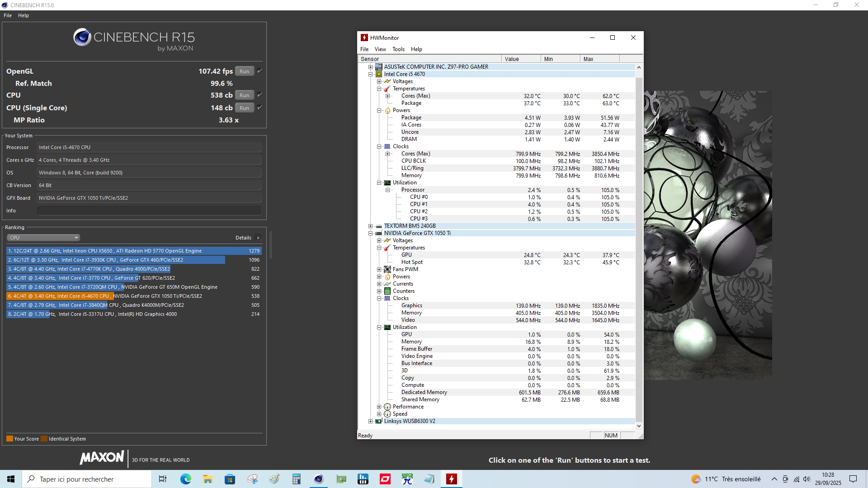The width and height of the screenshot is (868, 488).
Task: Run the CPU benchmark
Action: coord(244,95)
